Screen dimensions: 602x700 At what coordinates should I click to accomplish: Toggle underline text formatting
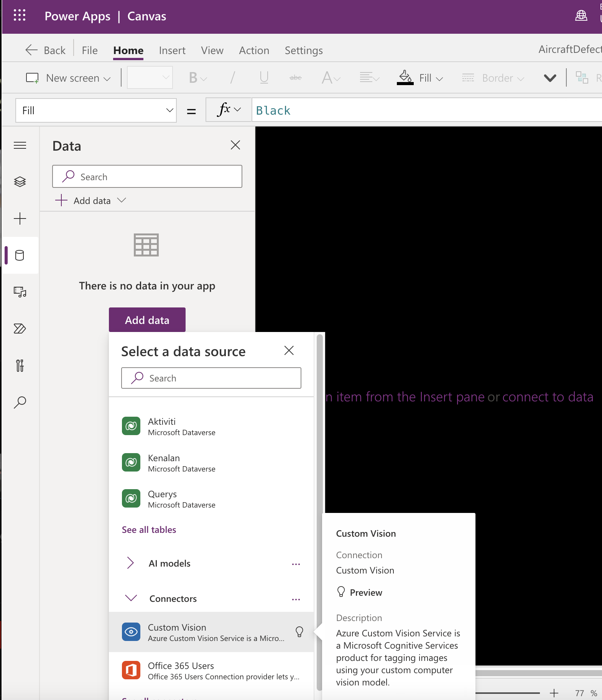[x=264, y=78]
